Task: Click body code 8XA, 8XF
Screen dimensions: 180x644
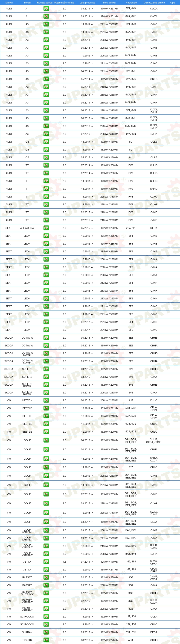Action: (x=131, y=16)
